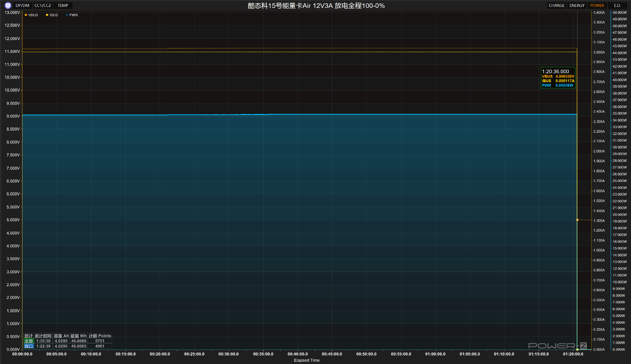Screen dimensions: 631x364
Task: Toggle the TEMP curve display
Action: pyautogui.click(x=63, y=6)
